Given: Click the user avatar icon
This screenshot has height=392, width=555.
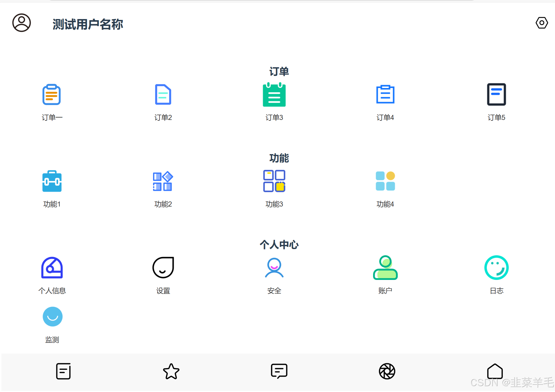Looking at the screenshot, I should (22, 23).
